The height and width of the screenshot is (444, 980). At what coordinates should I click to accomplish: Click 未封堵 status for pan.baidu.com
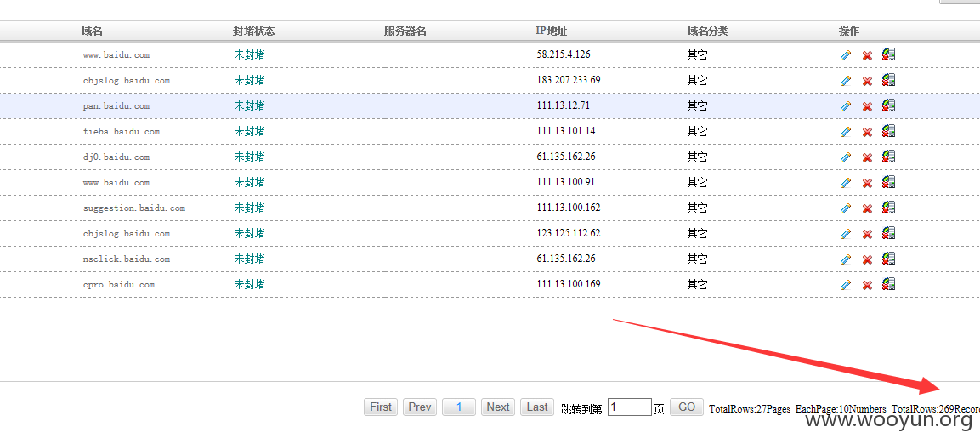click(x=249, y=106)
